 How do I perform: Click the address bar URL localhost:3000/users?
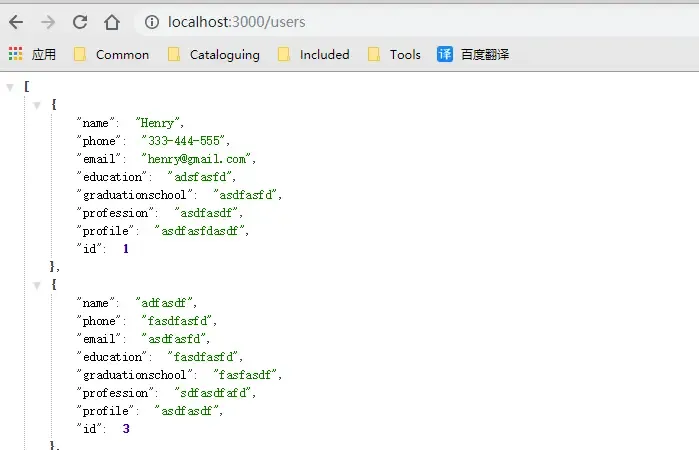[237, 22]
